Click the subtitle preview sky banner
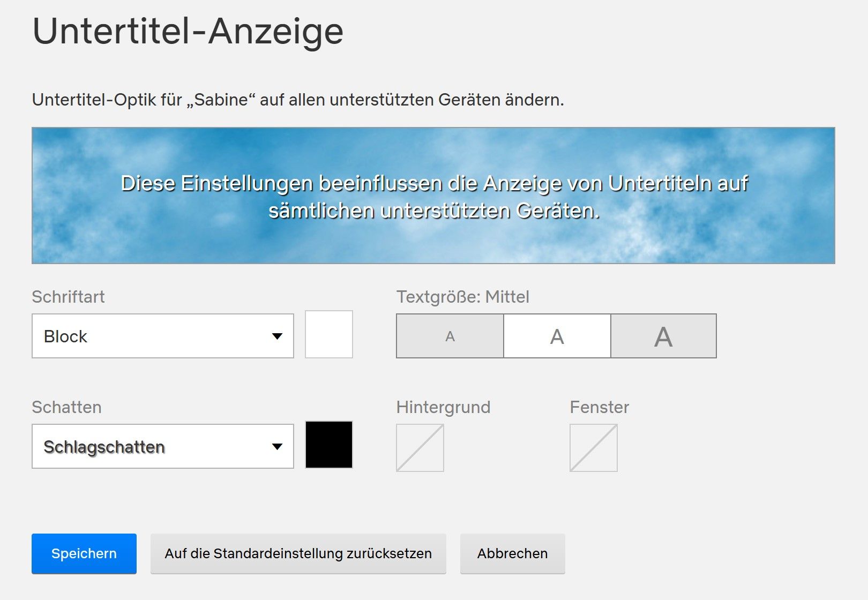Image resolution: width=868 pixels, height=600 pixels. point(433,196)
